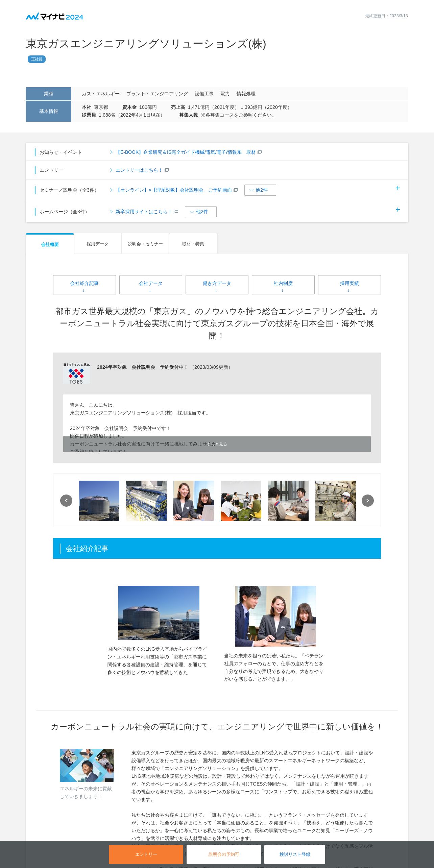
Task: Select blue machinery thumbnail in carousel
Action: pyautogui.click(x=146, y=501)
